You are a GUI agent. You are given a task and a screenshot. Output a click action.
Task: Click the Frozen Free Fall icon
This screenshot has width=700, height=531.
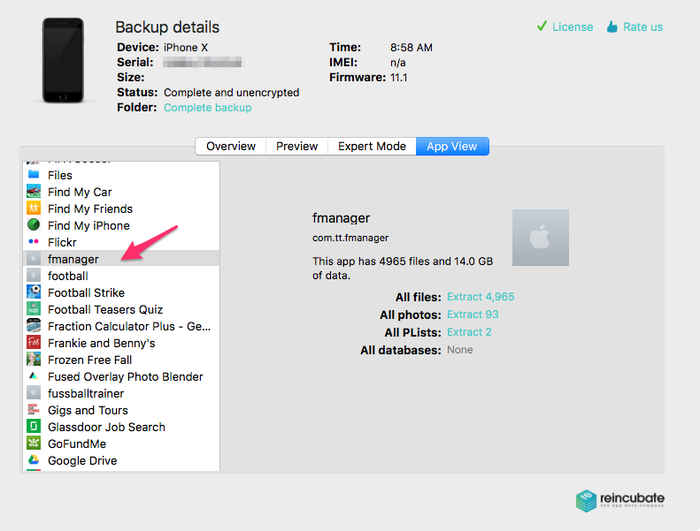[33, 359]
